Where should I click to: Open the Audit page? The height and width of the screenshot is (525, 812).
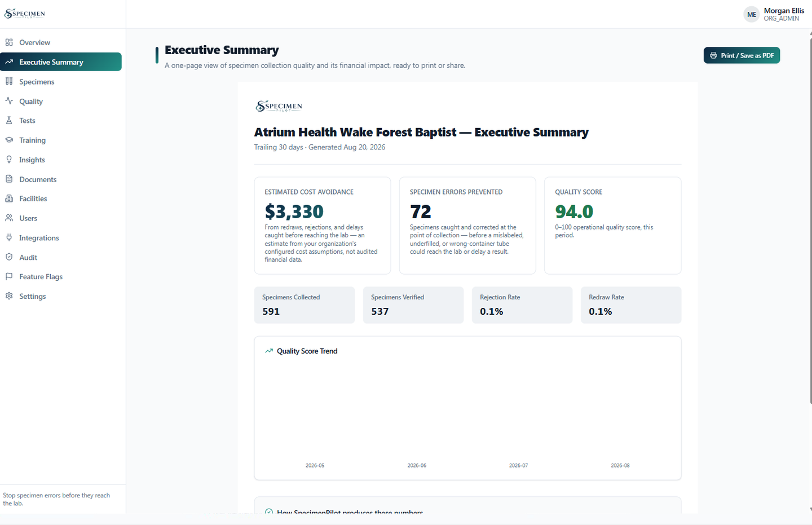[x=61, y=257]
